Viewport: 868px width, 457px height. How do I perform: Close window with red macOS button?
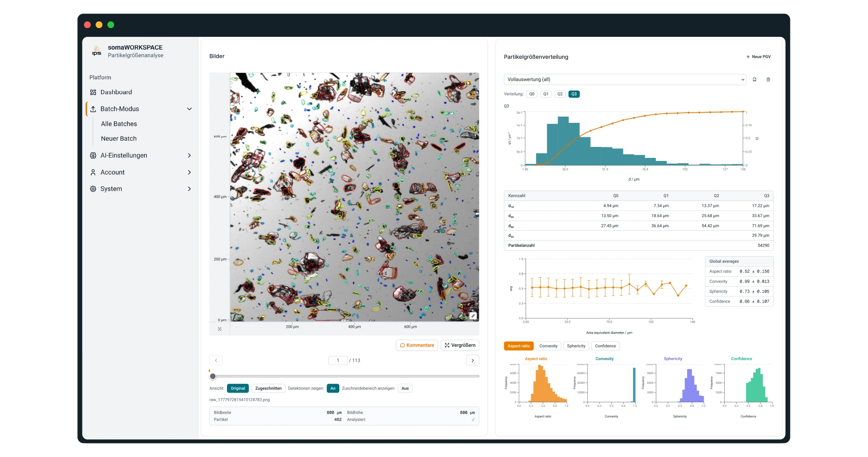87,25
